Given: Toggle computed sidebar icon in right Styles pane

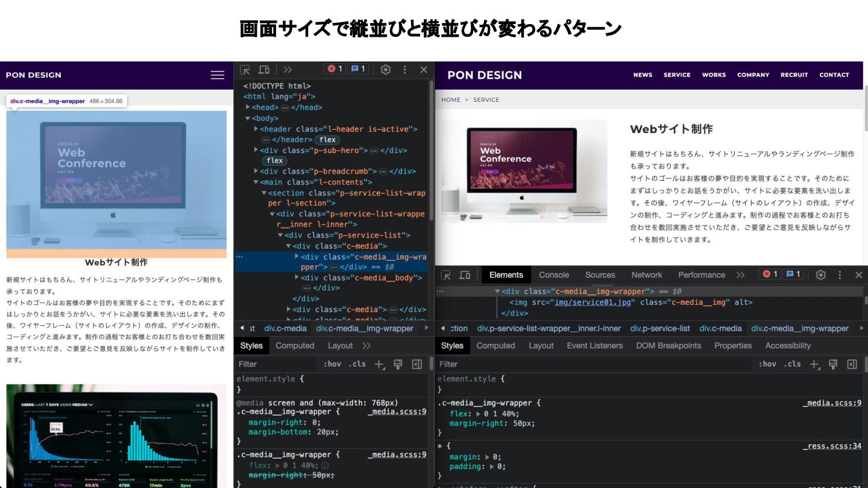Looking at the screenshot, I should coord(852,364).
